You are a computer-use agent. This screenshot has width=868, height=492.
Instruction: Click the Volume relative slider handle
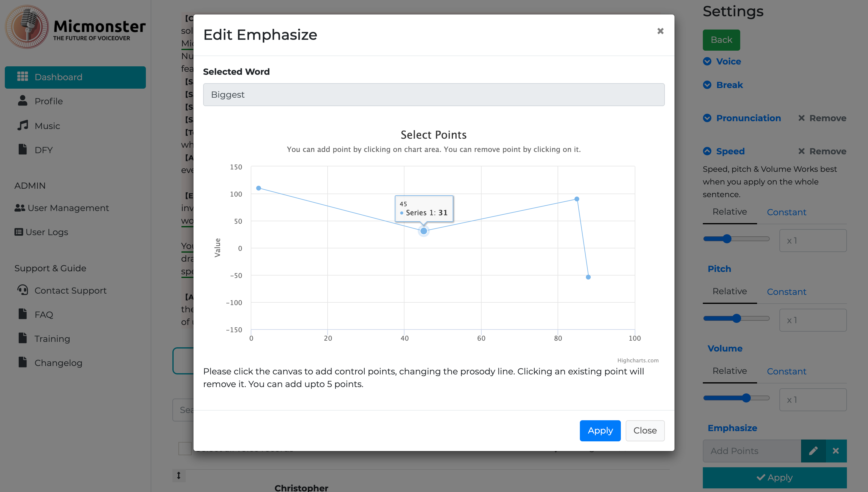(x=746, y=398)
